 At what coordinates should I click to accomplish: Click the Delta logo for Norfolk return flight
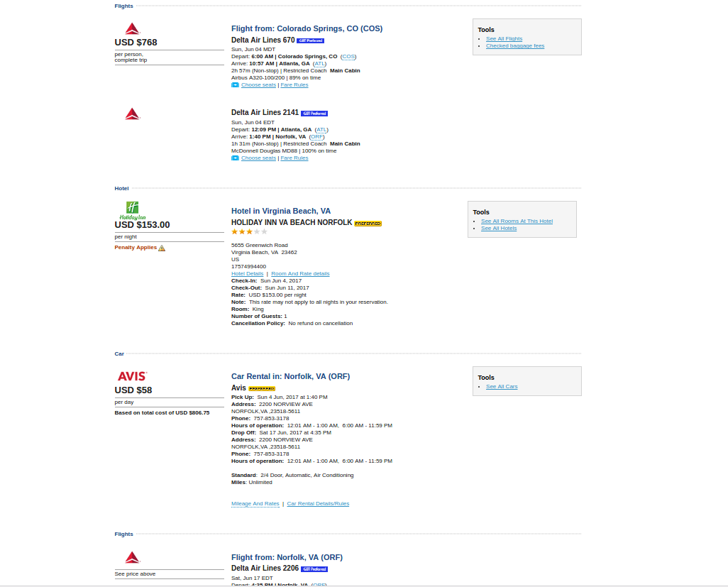tap(132, 558)
